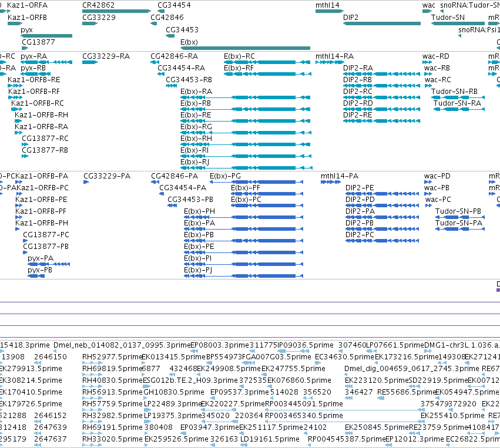Viewport: 500px width, 448px height.
Task: Select protein pyx-PB label
Action: click(40, 270)
